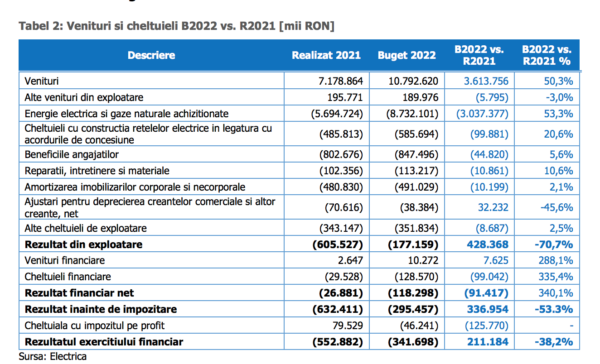Screen dimensions: 600x364
Task: Click value (491.029)
Action: click(x=416, y=187)
